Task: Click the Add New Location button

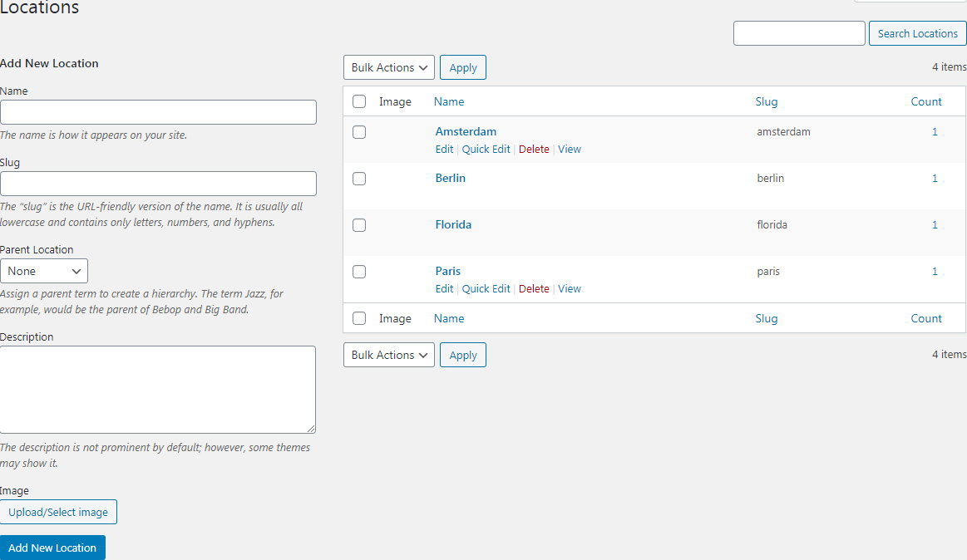Action: coord(52,548)
